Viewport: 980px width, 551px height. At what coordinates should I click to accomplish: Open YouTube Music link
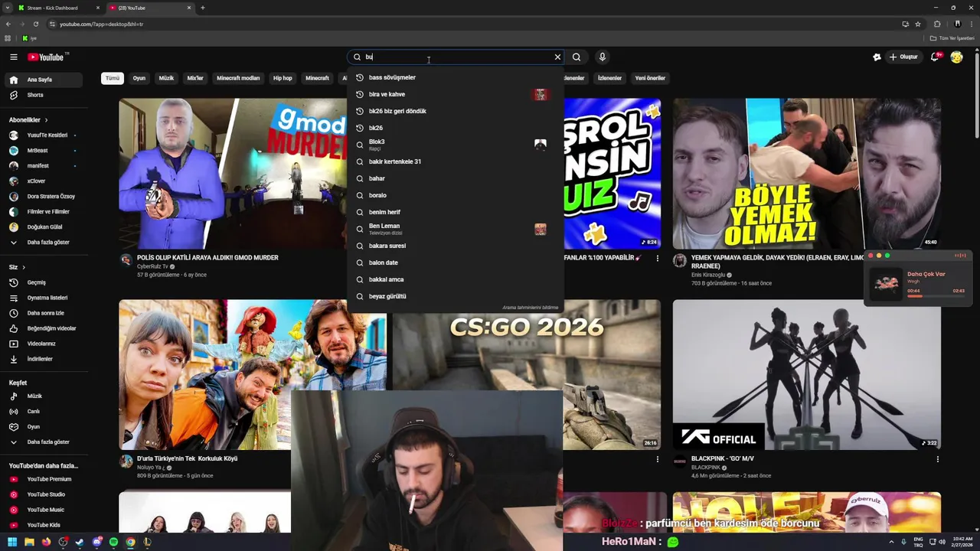tap(43, 510)
